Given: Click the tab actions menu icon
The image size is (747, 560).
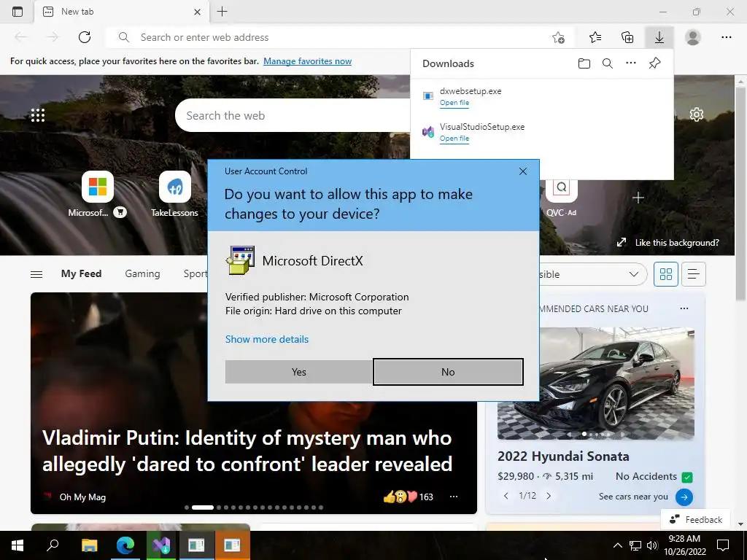Looking at the screenshot, I should coord(18,12).
